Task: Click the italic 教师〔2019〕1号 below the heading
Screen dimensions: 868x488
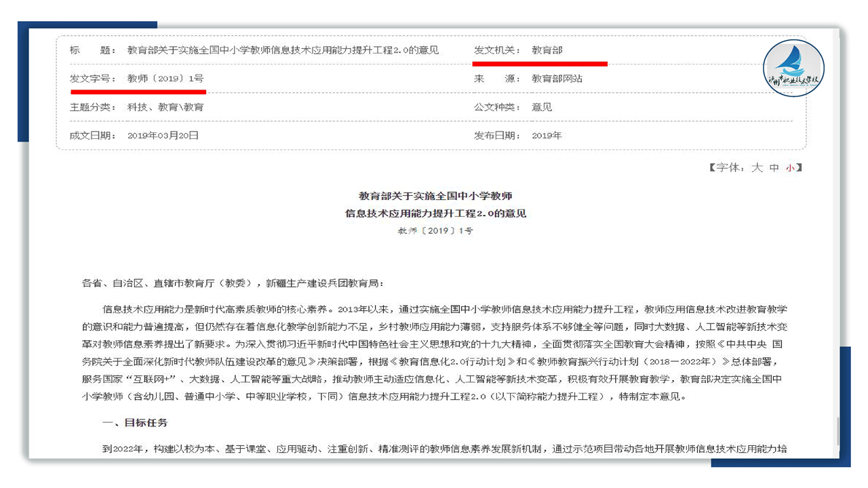Action: coord(435,231)
